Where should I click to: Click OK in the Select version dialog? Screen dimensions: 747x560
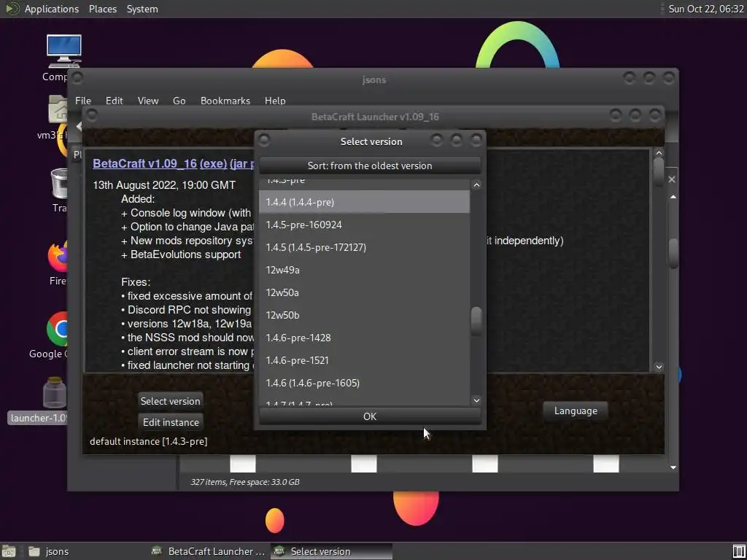point(370,416)
